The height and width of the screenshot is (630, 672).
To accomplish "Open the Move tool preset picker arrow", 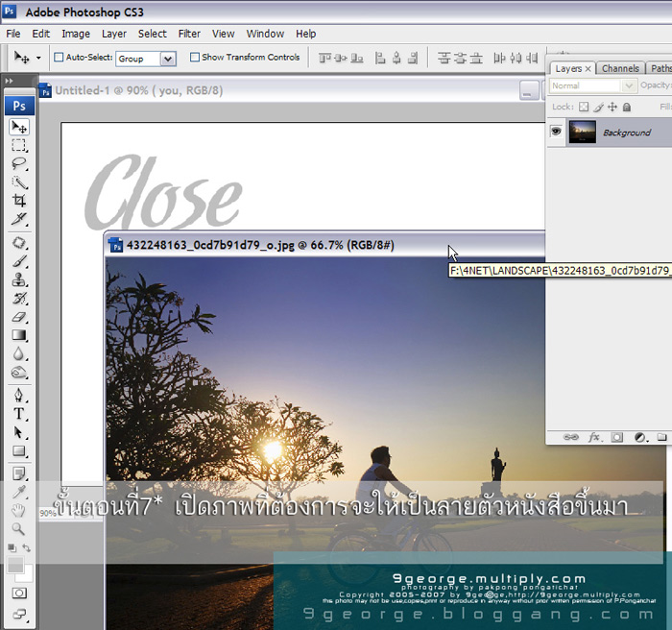I will click(38, 58).
